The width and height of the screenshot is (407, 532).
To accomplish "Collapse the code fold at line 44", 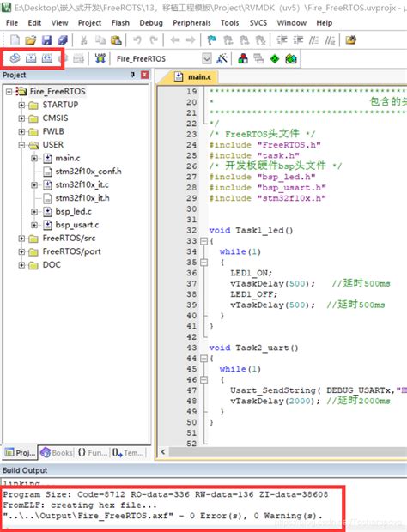I will click(x=203, y=359).
